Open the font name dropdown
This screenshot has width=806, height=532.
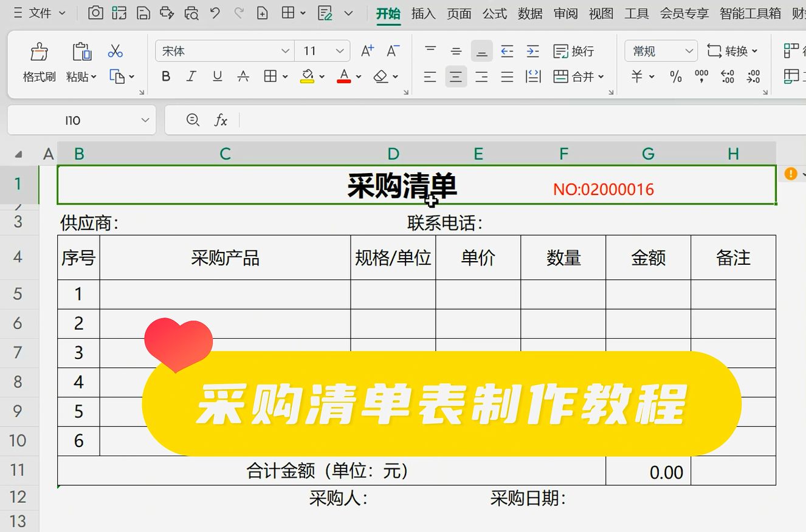[284, 51]
